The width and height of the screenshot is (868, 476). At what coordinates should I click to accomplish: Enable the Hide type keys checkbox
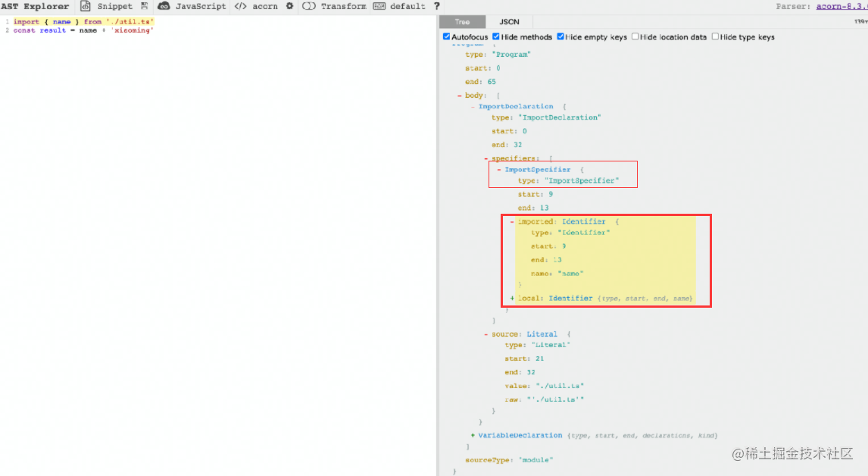(715, 36)
